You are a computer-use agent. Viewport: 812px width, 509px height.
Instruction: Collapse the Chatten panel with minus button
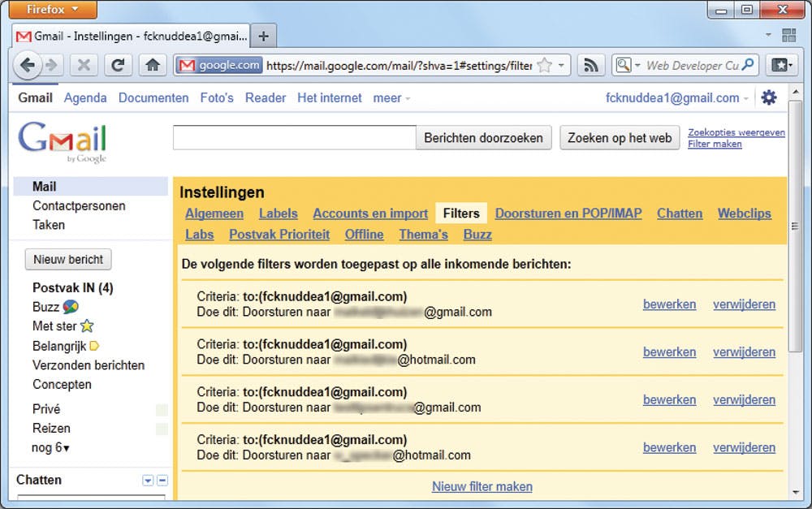pos(162,481)
